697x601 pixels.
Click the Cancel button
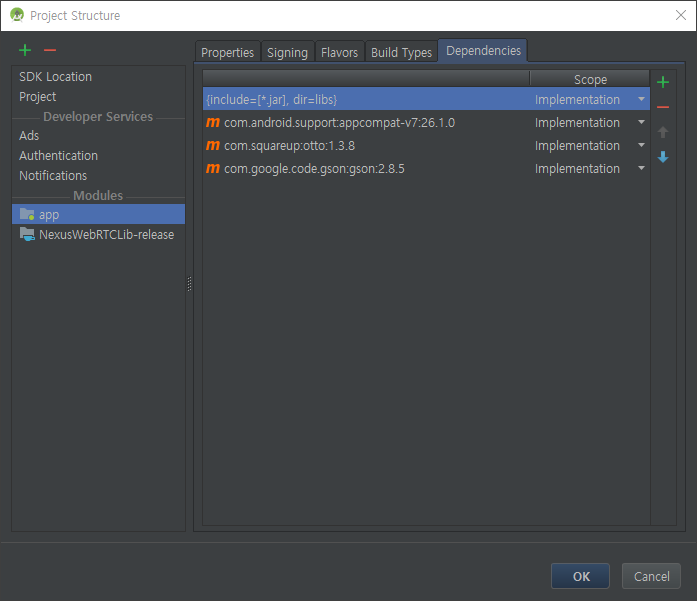(651, 576)
